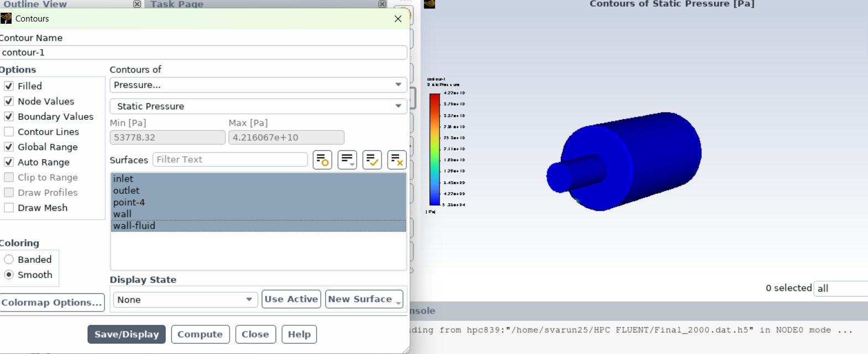Click the Contours dialog Fluent logo icon
Viewport: 868px width, 354px height.
click(6, 18)
